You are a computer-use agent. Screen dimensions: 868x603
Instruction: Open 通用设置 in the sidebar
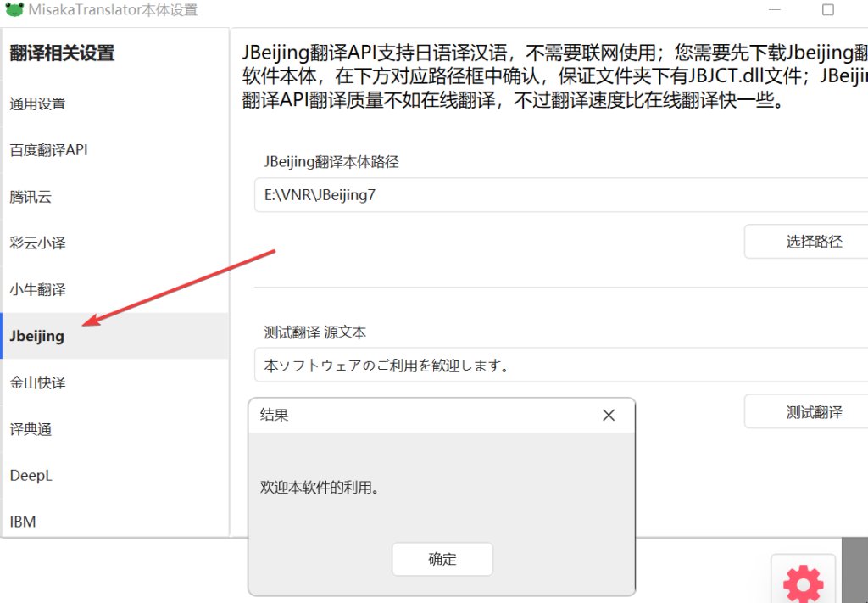click(x=37, y=104)
